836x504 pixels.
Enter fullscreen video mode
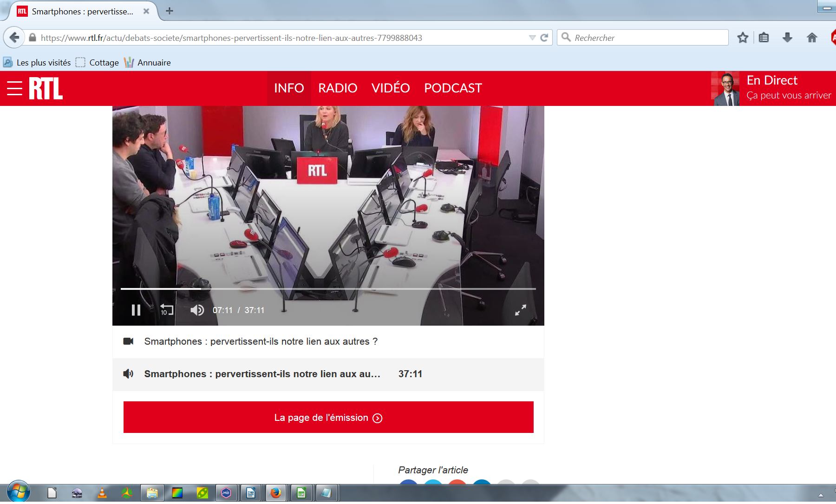(x=521, y=310)
